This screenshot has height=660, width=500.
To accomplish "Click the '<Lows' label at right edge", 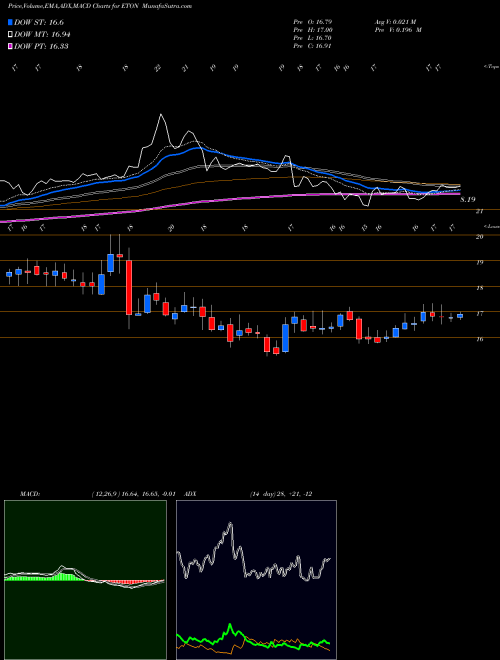I will click(x=491, y=226).
